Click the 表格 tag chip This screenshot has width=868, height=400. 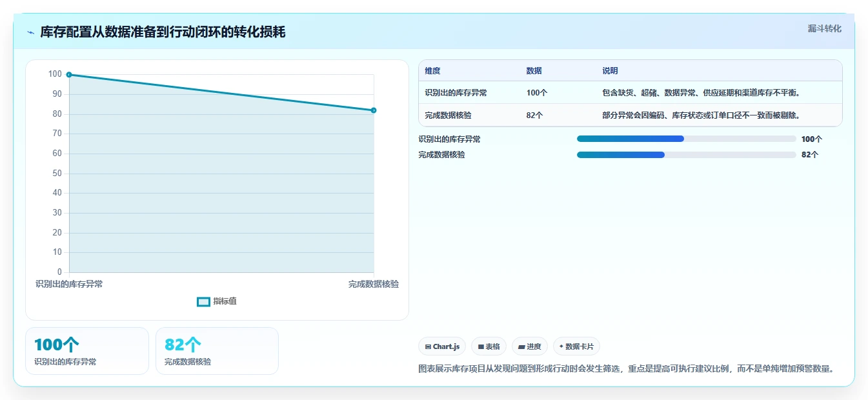point(489,346)
